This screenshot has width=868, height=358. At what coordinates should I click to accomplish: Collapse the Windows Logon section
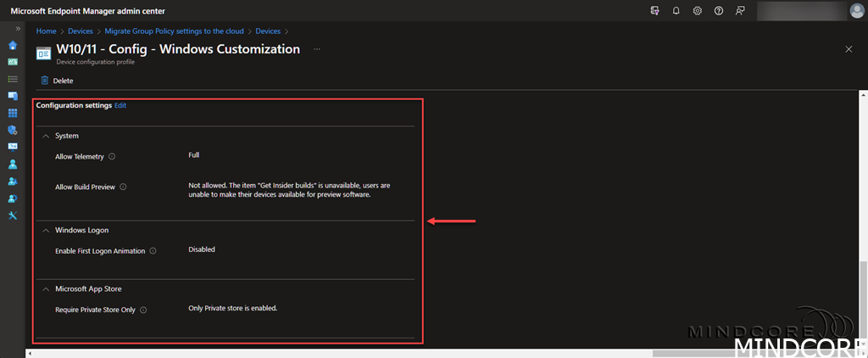click(x=45, y=230)
